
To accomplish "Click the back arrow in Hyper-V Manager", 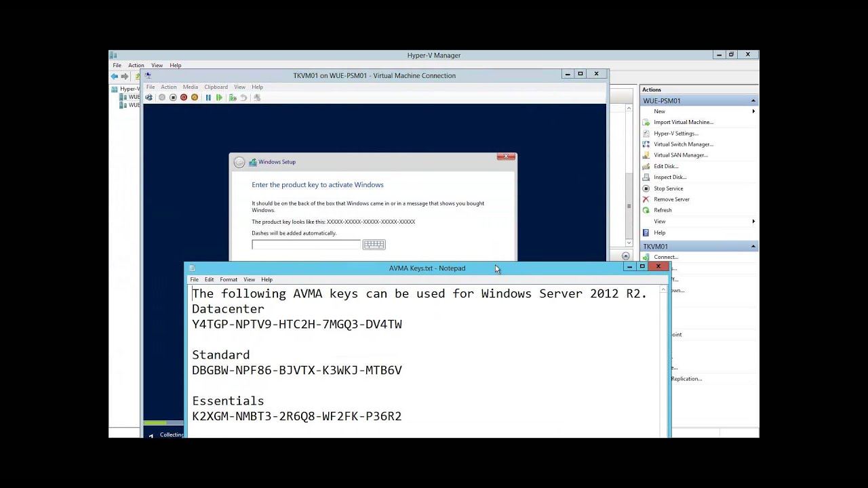I will 114,77.
